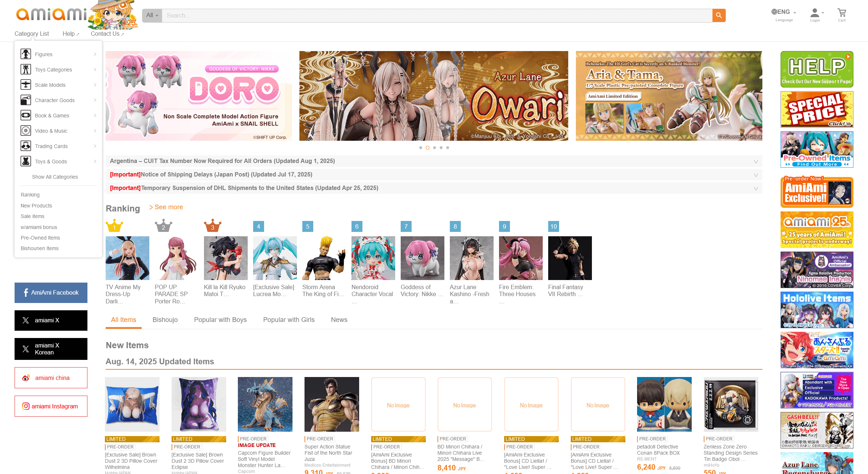Switch to the All Items tab
Viewport: 868px width, 474px height.
click(123, 320)
